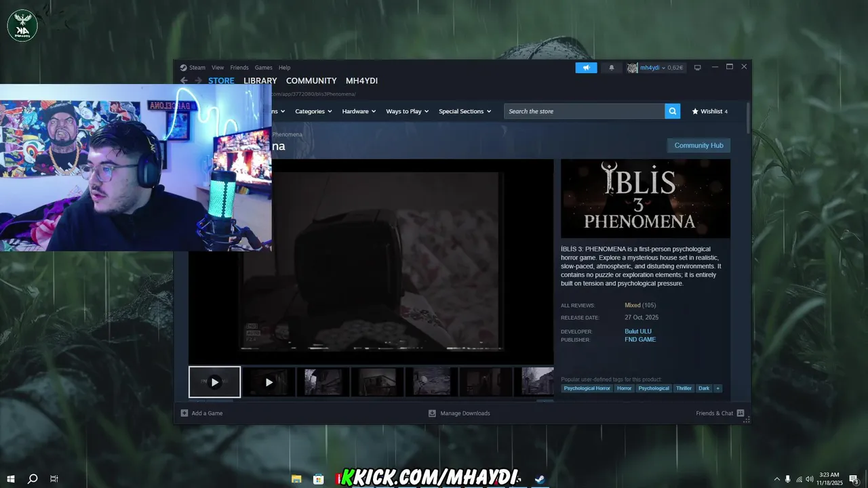Open the Wishlist
Screen dimensions: 868x488
pyautogui.click(x=709, y=111)
